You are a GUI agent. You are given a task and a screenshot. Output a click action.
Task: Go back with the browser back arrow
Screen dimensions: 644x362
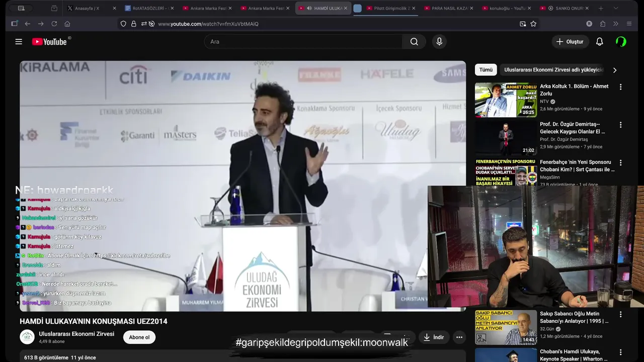[x=27, y=24]
